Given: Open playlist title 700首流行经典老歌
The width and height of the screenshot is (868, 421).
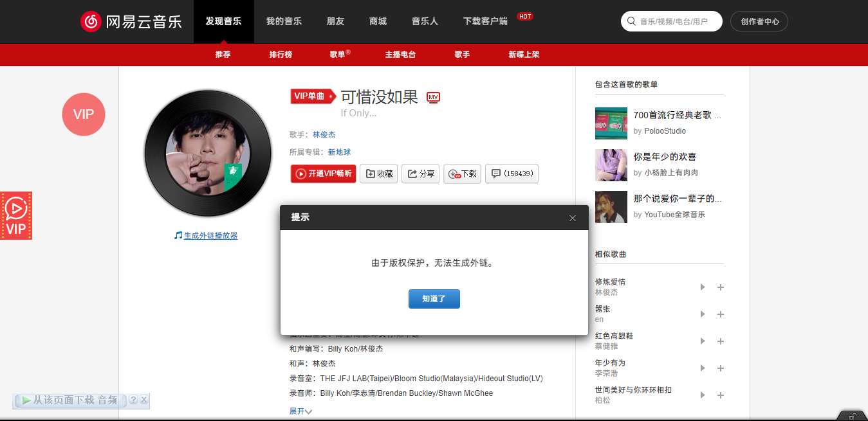Looking at the screenshot, I should (678, 115).
